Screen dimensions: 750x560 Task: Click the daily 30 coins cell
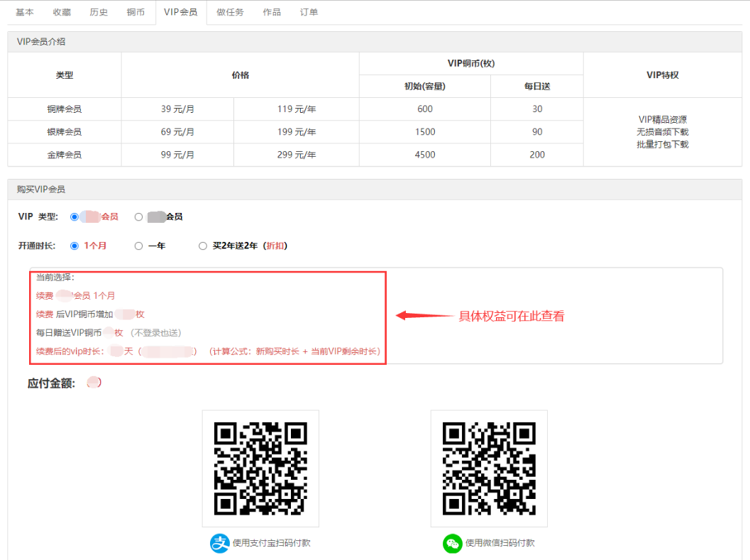pos(537,109)
